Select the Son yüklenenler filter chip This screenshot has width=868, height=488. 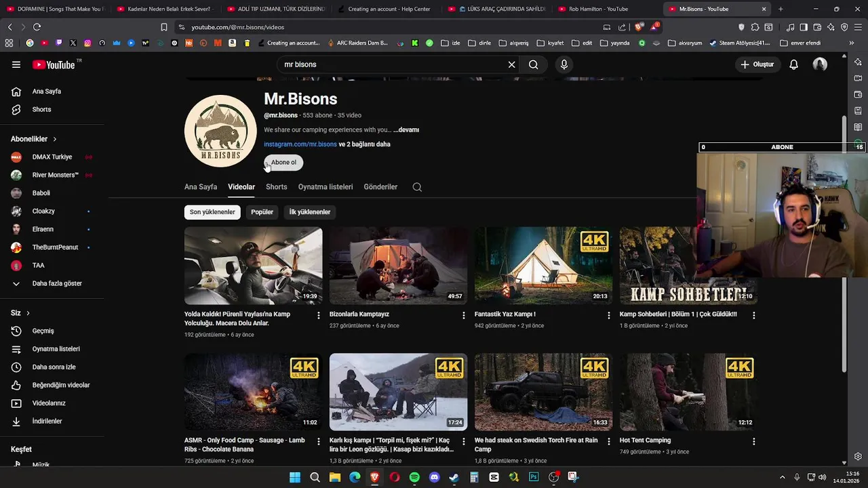[212, 212]
